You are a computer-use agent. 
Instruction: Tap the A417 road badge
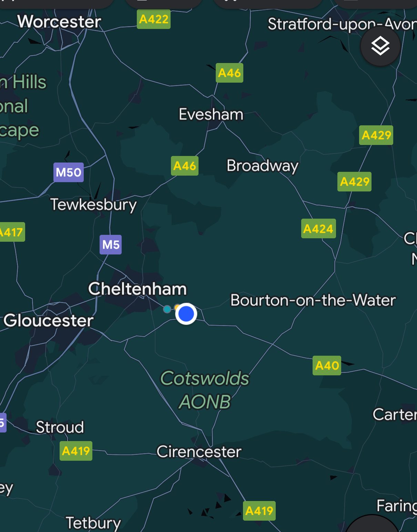[12, 232]
